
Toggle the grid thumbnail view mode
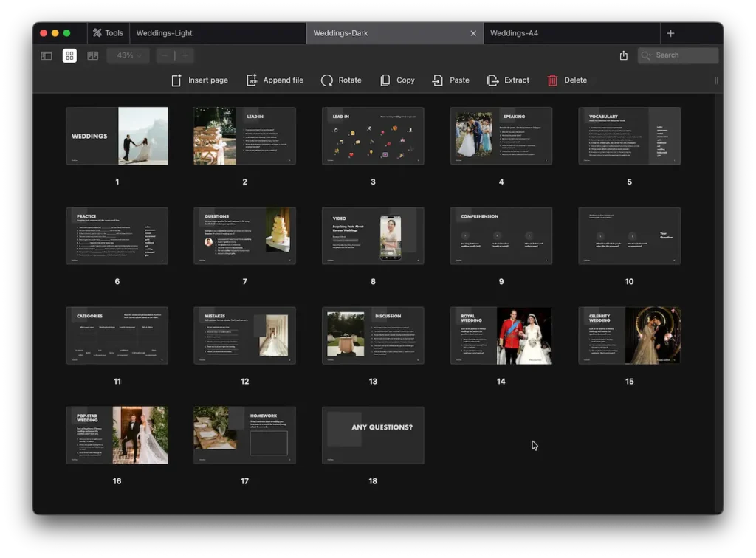click(69, 55)
